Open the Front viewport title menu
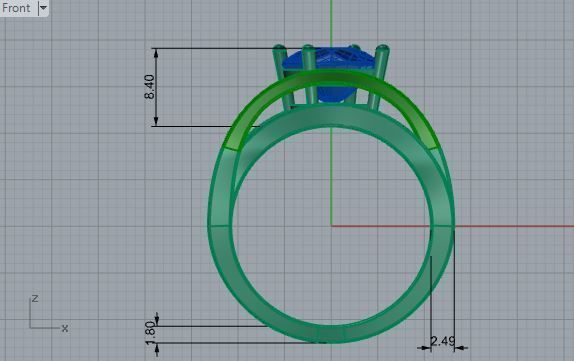The image size is (574, 361). tap(16, 8)
